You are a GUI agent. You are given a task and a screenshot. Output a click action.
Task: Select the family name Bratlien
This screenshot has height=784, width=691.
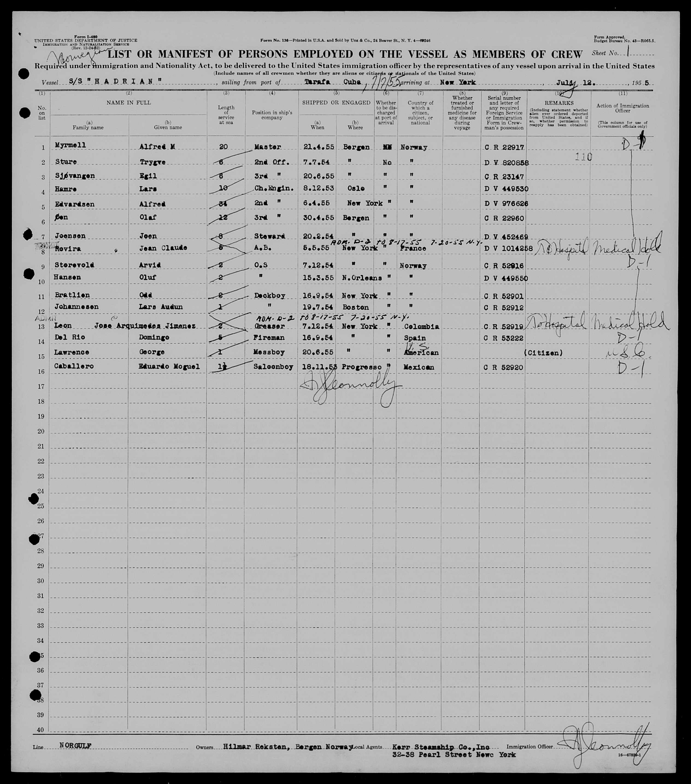(72, 295)
